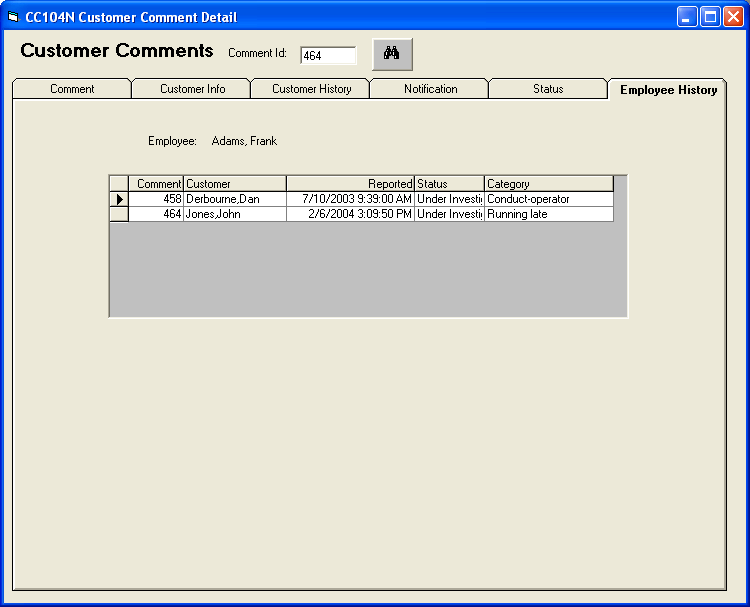Screen dimensions: 750x607
Task: Select the Customer History tab
Action: tap(311, 89)
